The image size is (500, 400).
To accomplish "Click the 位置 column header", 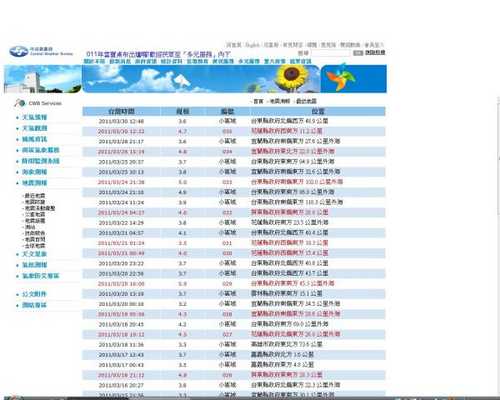I will coord(318,111).
